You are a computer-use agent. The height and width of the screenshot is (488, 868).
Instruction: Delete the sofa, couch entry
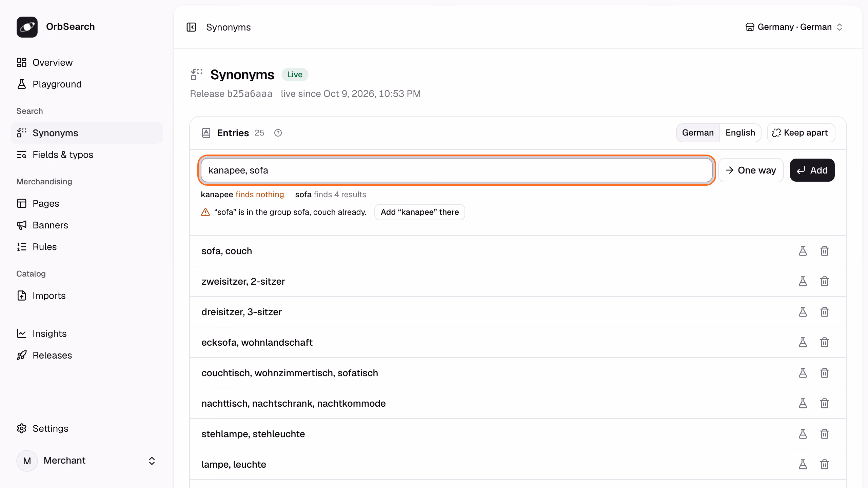click(825, 251)
